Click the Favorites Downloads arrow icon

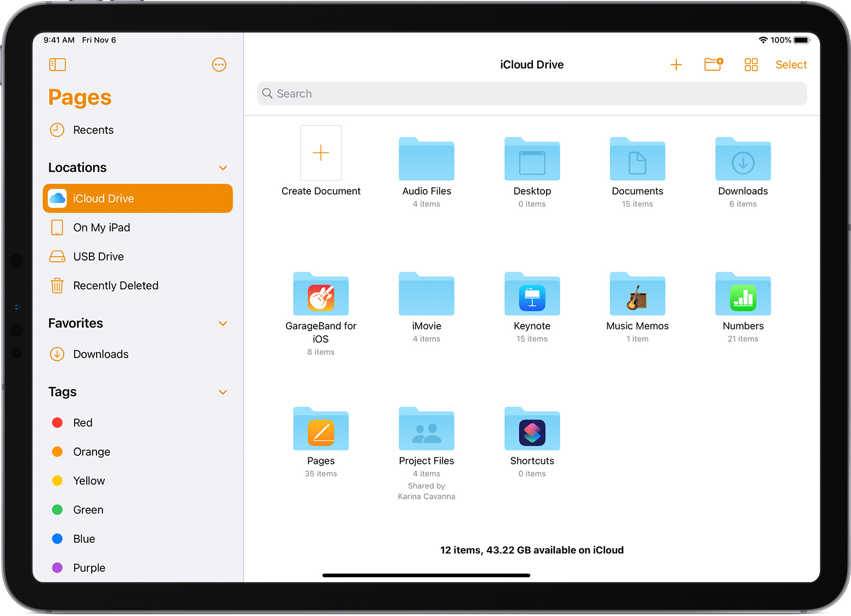click(x=57, y=354)
